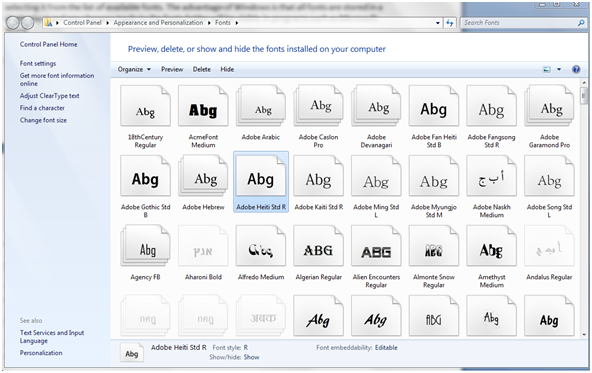Select the Adobe Naskh Medium font icon

[x=492, y=176]
